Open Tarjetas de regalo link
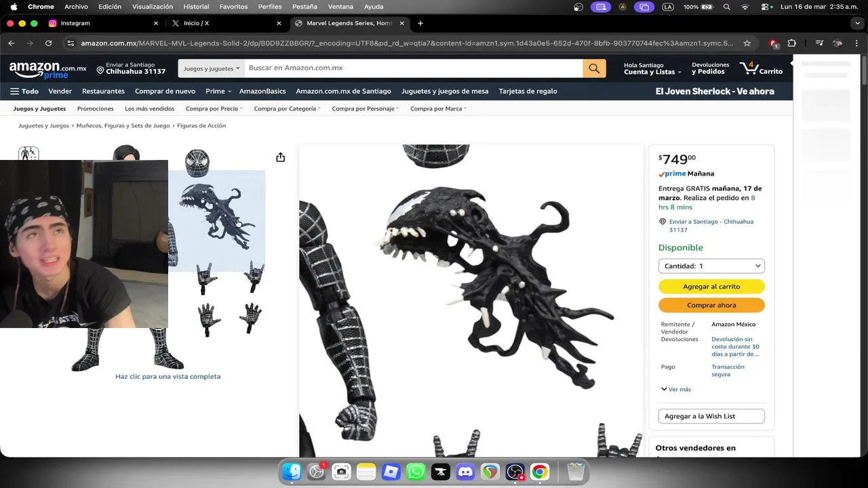The image size is (868, 488). 528,91
